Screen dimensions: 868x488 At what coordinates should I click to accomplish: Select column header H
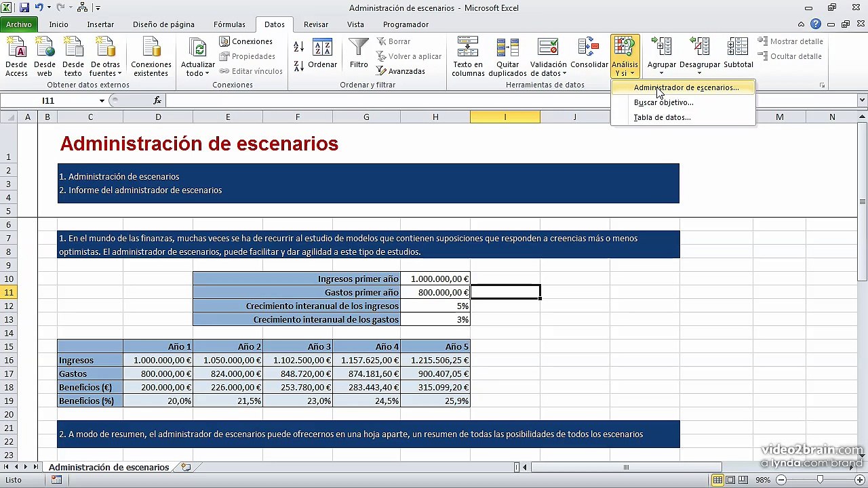point(435,117)
